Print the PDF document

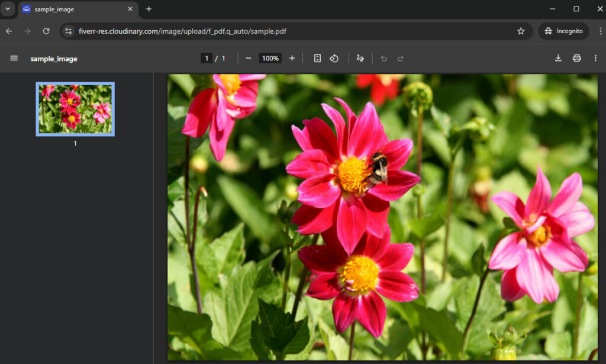[576, 58]
